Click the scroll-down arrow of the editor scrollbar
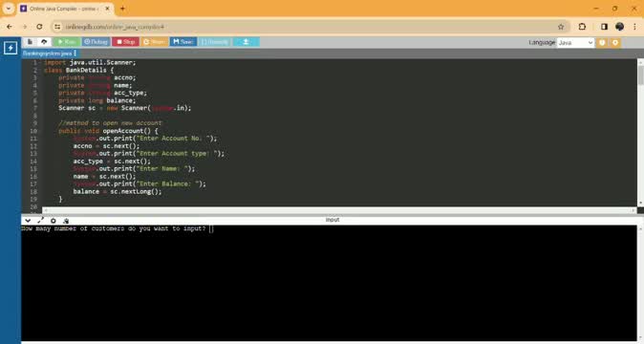Image resolution: width=644 pixels, height=344 pixels. (x=640, y=204)
